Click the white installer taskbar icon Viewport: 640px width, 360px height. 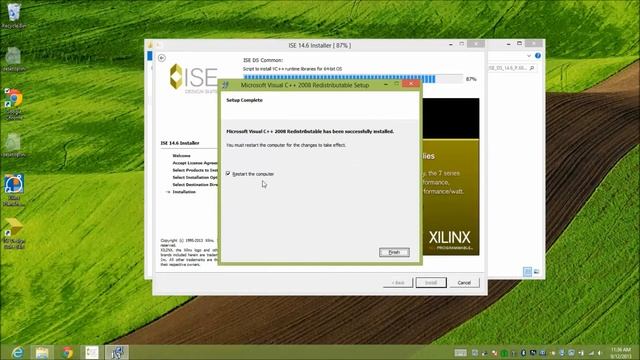point(92,352)
